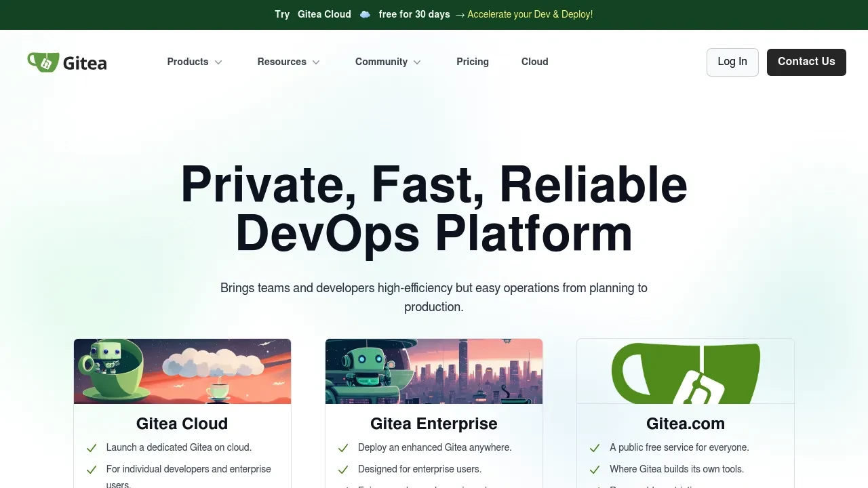Click the checkmark beside 'Launch a dedicated Gitea on cloud'
Image resolution: width=868 pixels, height=488 pixels.
[x=92, y=448]
